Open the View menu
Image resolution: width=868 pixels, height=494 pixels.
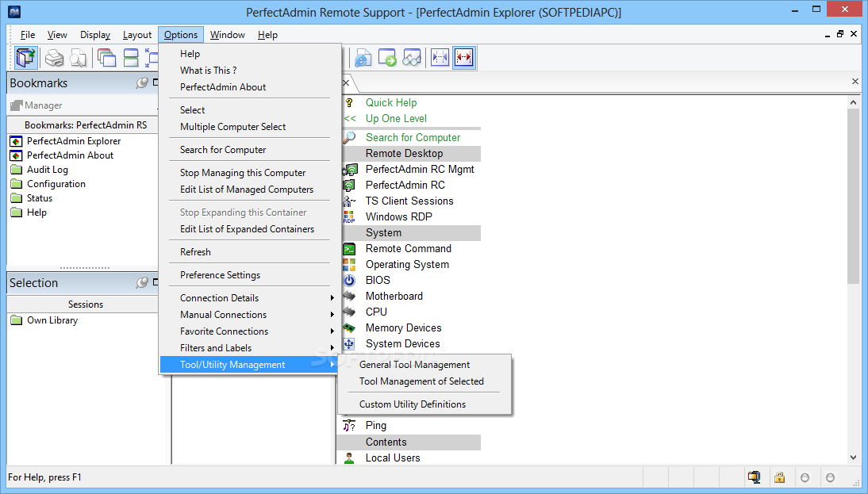pyautogui.click(x=57, y=35)
